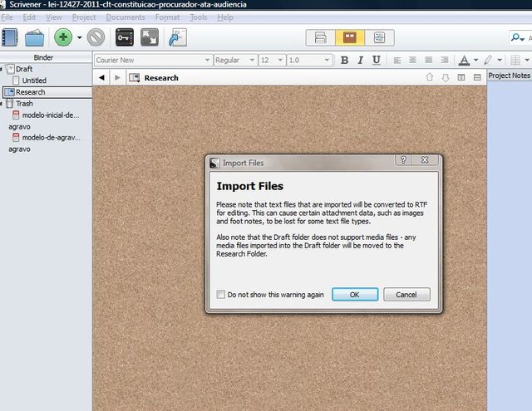The image size is (532, 411).
Task: Close the Import Files dialog
Action: coord(425,160)
